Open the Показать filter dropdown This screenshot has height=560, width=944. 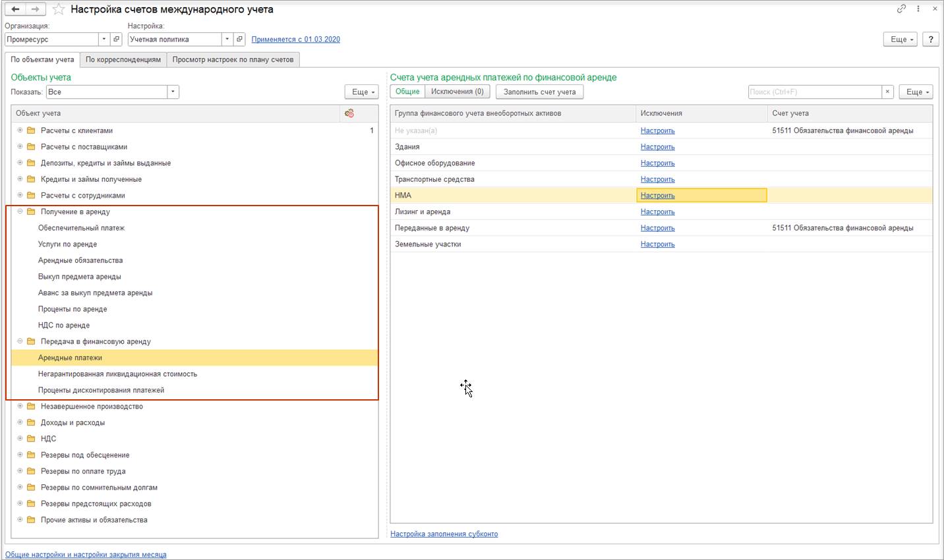pos(173,92)
